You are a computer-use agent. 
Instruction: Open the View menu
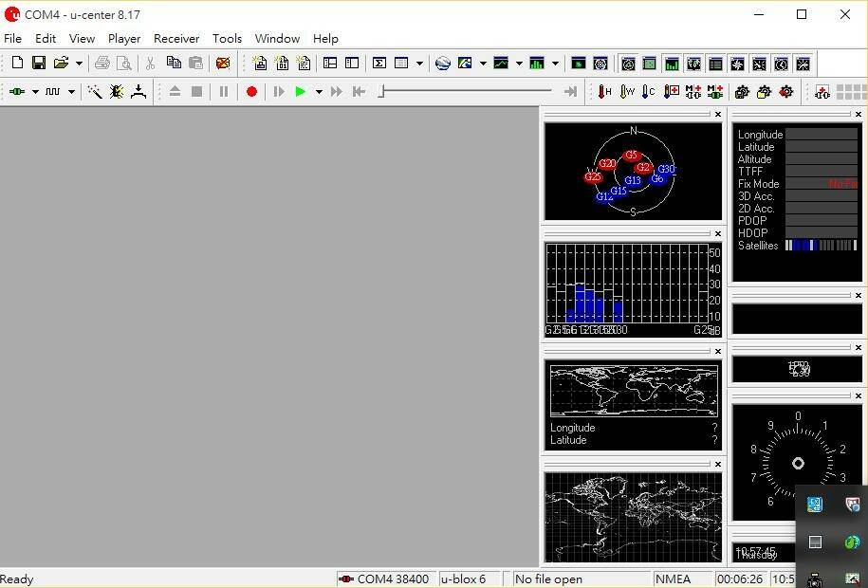82,38
